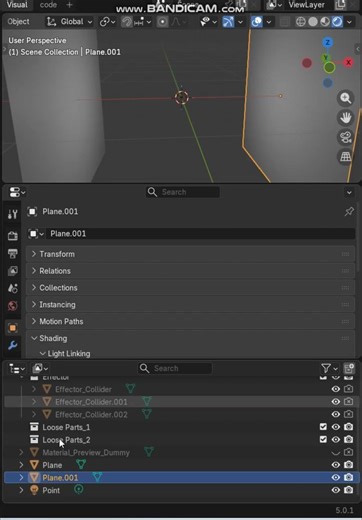Image resolution: width=362 pixels, height=520 pixels.
Task: Switch viewport to rendered shading
Action: click(337, 22)
